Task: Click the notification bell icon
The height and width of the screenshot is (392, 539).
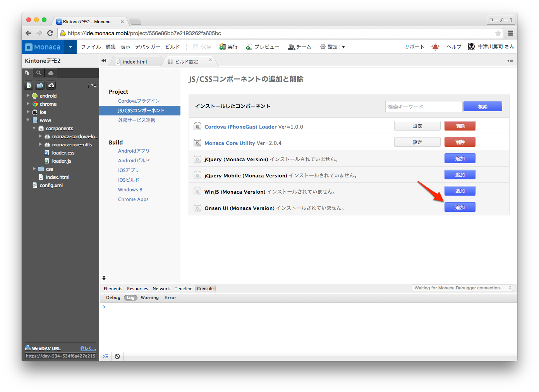Action: (435, 47)
